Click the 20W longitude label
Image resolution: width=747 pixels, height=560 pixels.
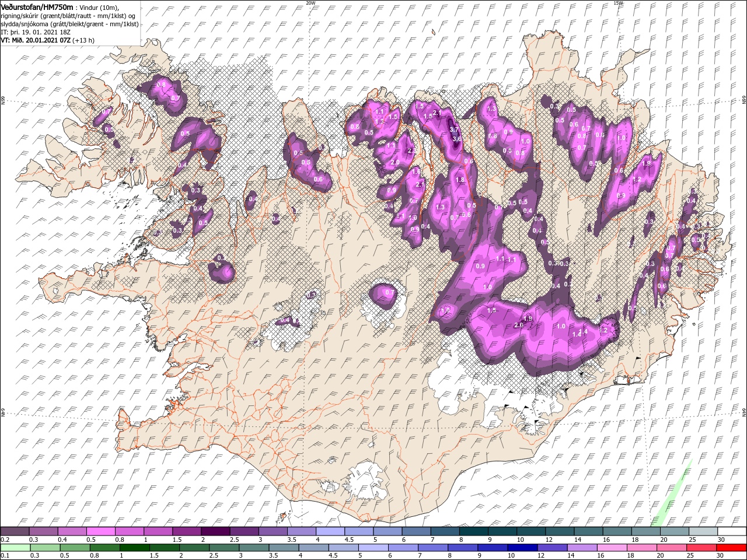(x=311, y=3)
